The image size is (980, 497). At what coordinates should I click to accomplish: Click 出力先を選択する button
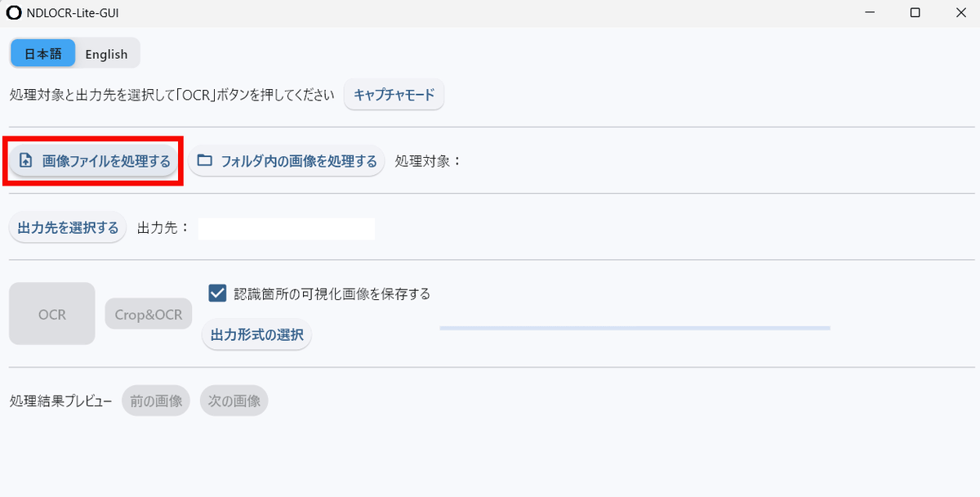68,228
